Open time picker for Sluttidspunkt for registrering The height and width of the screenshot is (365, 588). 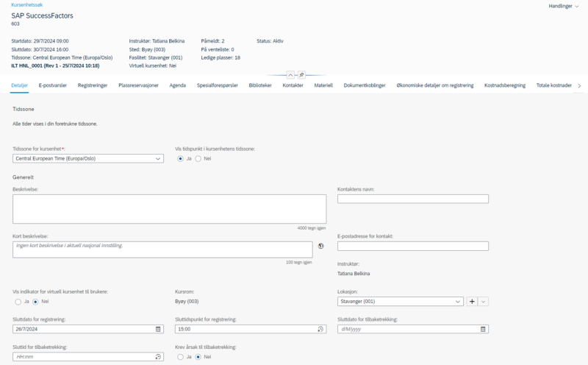pyautogui.click(x=320, y=329)
